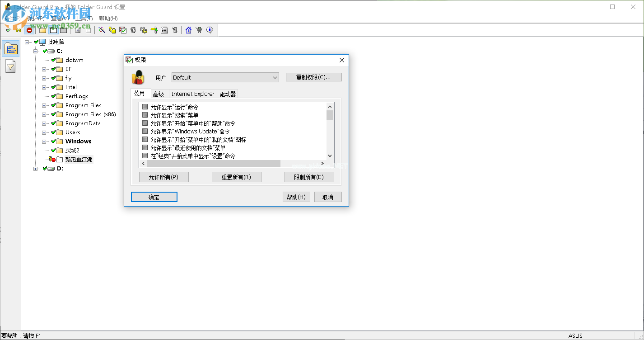644x340 pixels.
Task: Select the folders view icon in the left sidebar
Action: pyautogui.click(x=10, y=48)
